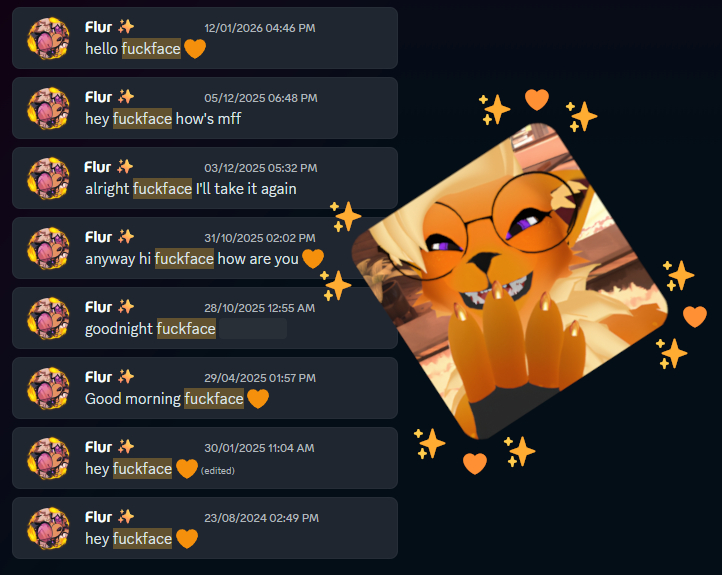Click Flur's avatar on the 31/10/2025 message
The width and height of the screenshot is (722, 575).
48,249
